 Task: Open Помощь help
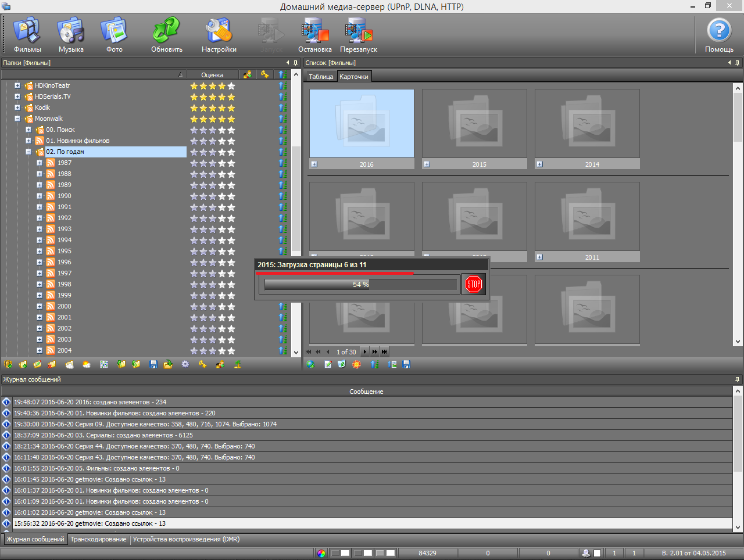coord(719,35)
